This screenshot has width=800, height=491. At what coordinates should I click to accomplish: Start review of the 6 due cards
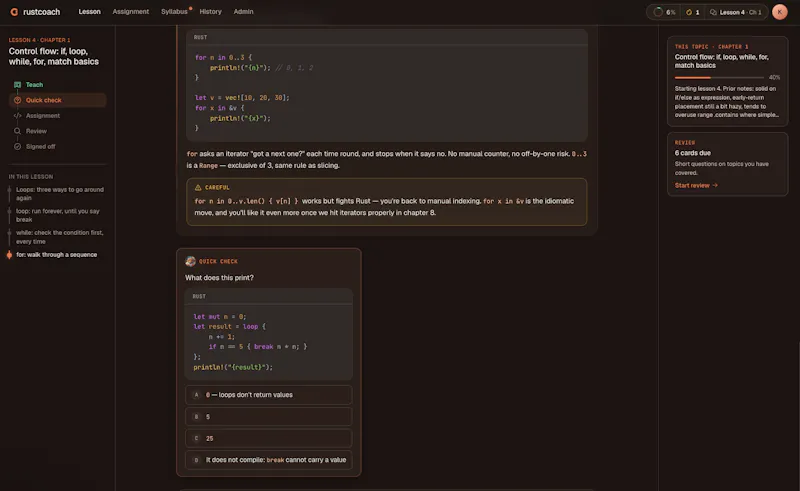pyautogui.click(x=696, y=185)
